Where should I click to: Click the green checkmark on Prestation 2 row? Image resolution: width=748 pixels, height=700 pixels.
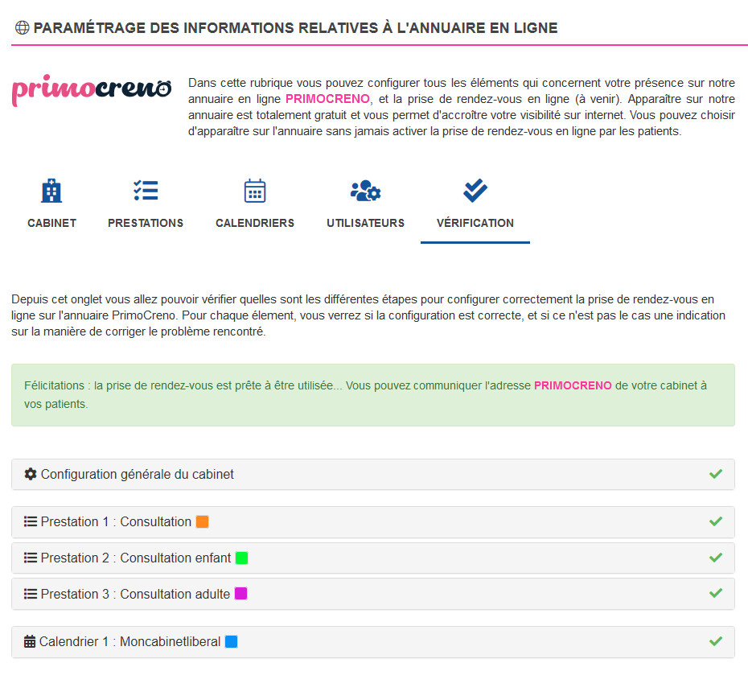click(716, 558)
